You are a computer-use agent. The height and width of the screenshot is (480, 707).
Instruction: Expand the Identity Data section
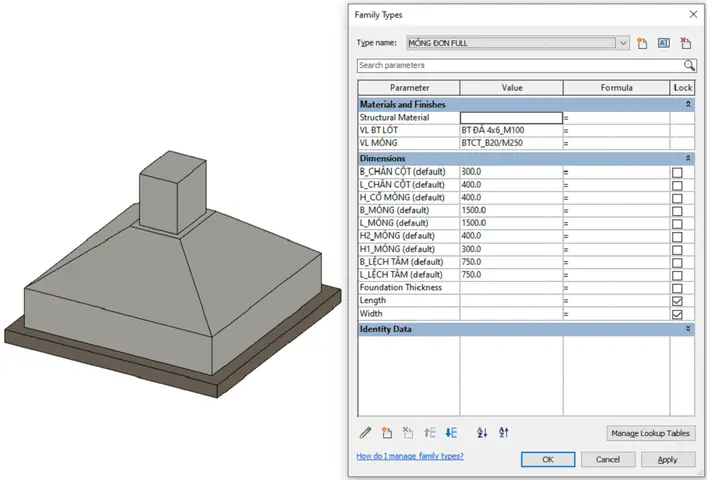click(687, 328)
